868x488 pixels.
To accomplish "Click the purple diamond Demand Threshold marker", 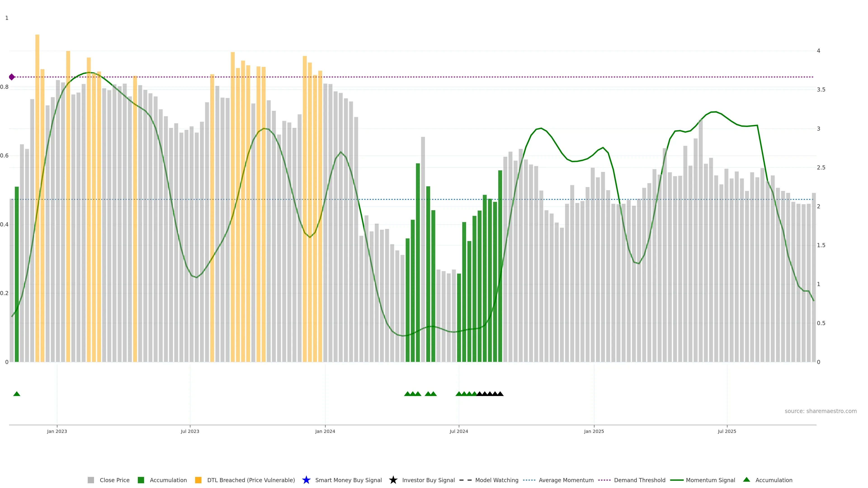I will click(12, 77).
